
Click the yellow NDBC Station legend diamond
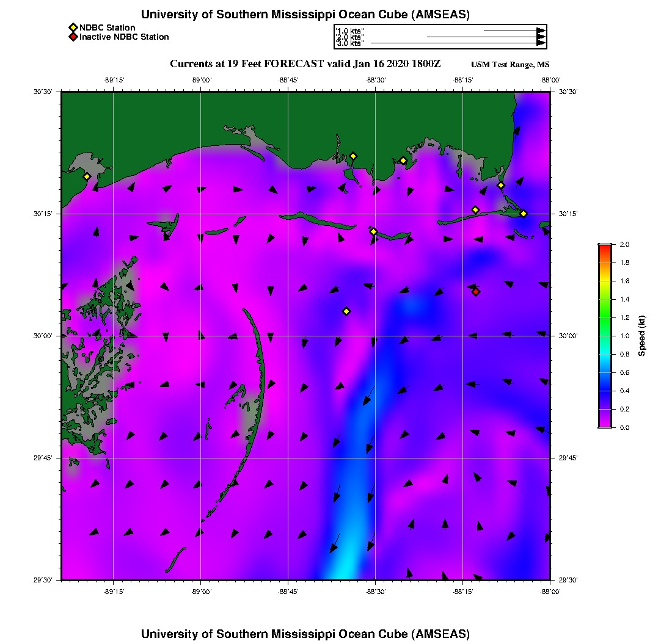pyautogui.click(x=73, y=27)
